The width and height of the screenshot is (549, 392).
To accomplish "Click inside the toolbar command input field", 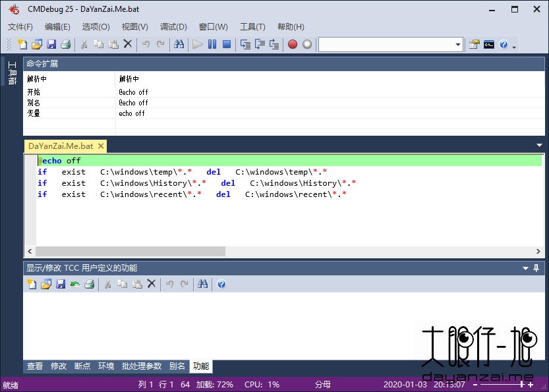I will click(386, 45).
